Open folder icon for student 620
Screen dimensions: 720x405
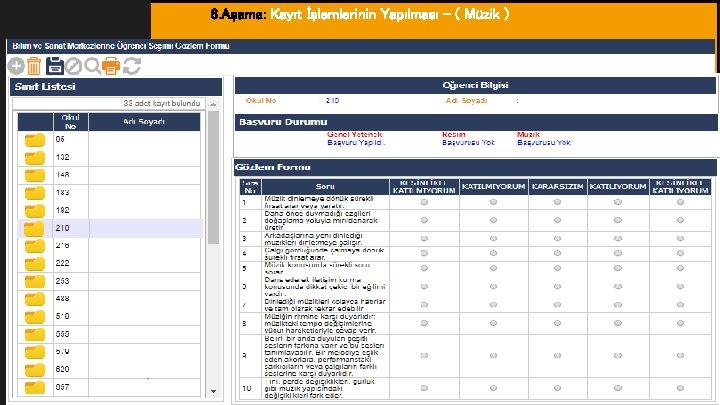[x=35, y=370]
